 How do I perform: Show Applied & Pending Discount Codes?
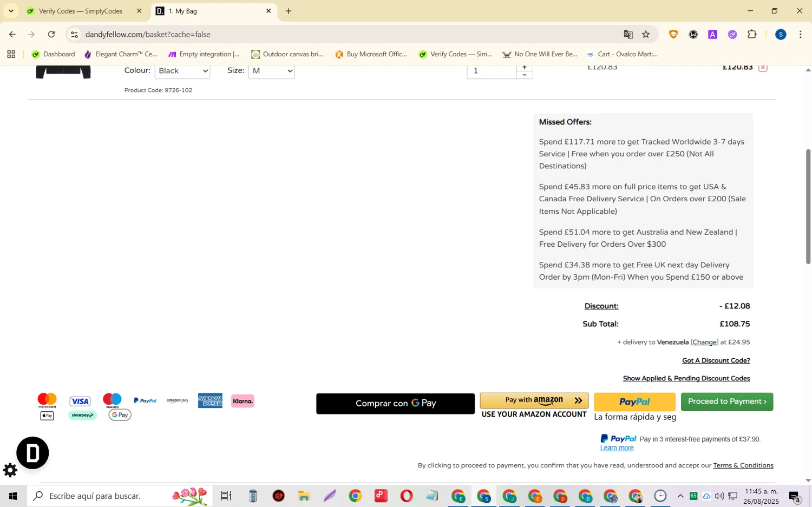pyautogui.click(x=686, y=378)
